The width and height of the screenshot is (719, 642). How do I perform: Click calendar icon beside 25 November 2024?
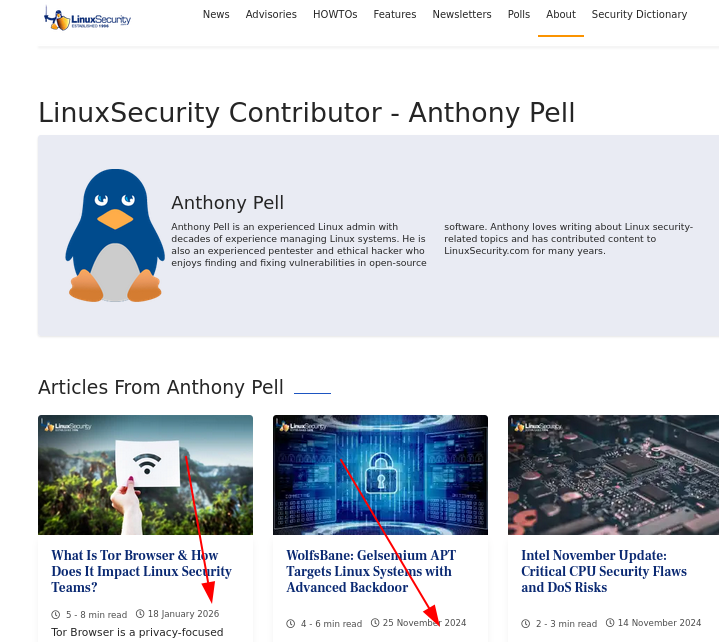[375, 623]
